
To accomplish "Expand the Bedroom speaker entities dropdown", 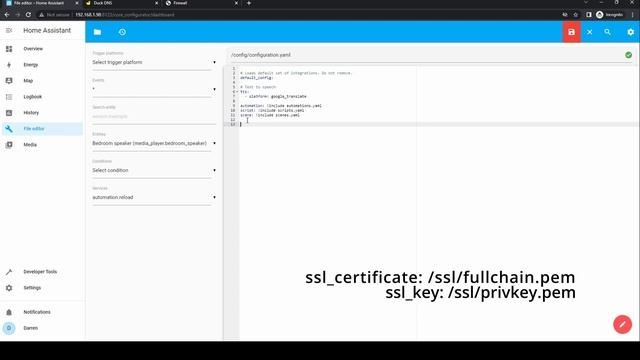I will pyautogui.click(x=154, y=143).
